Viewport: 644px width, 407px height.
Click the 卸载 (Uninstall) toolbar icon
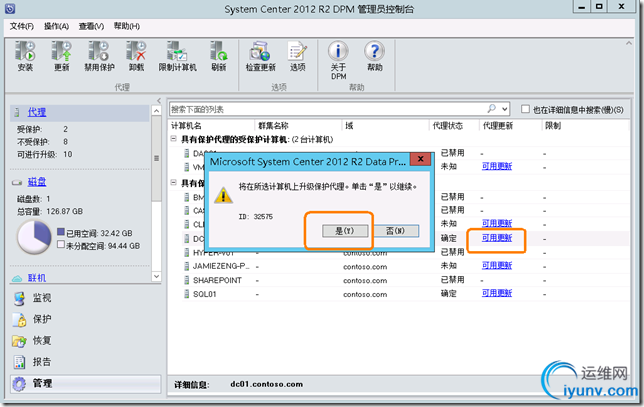click(x=136, y=56)
